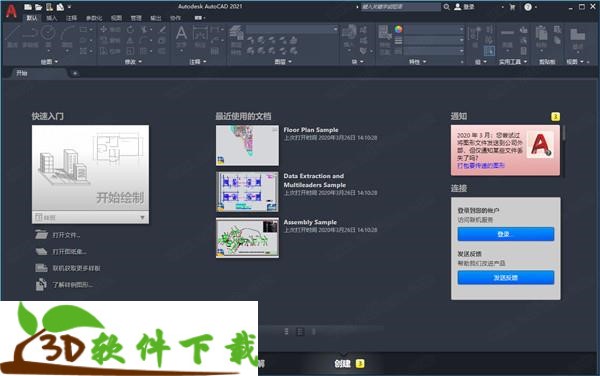Click the folder icon beside 打开文件
The image size is (600, 376).
(x=41, y=234)
